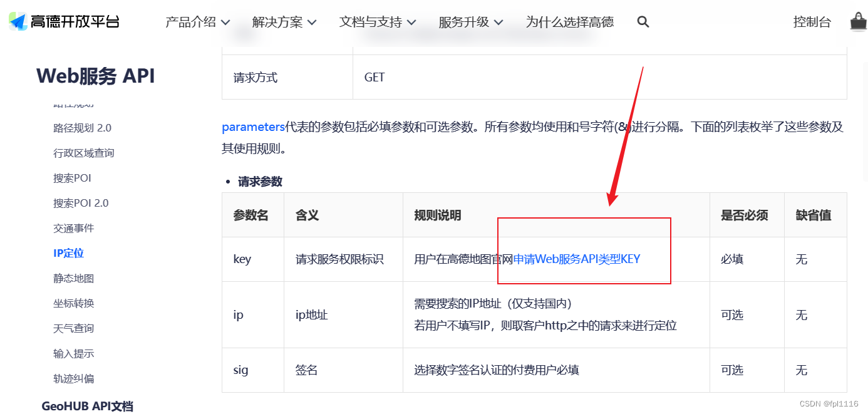This screenshot has width=868, height=414.
Task: Click the 签名 meaning cell
Action: pos(343,370)
